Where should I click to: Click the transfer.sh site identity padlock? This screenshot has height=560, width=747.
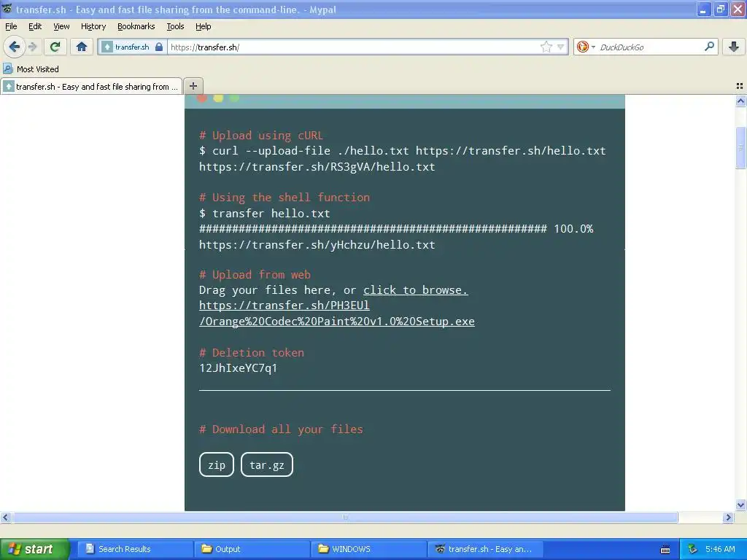[159, 47]
